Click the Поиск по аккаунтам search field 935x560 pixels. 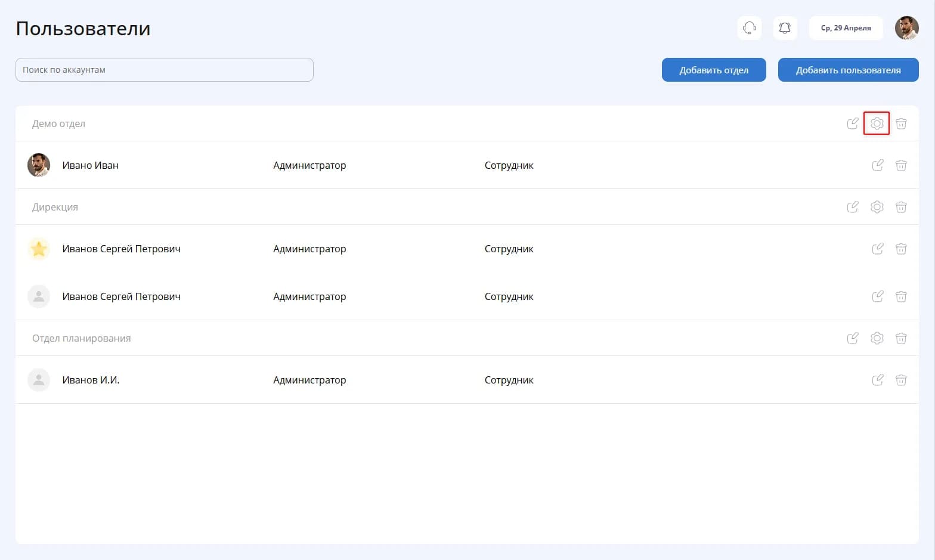coord(165,70)
